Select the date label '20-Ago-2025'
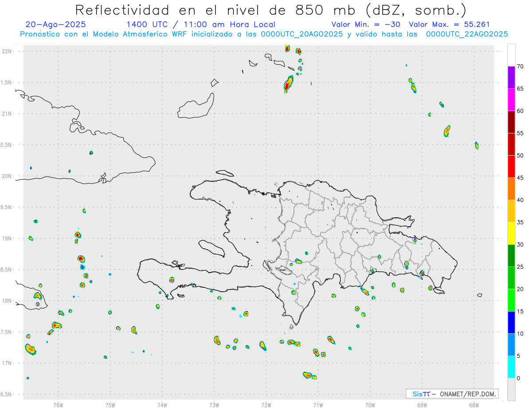 pyautogui.click(x=56, y=24)
